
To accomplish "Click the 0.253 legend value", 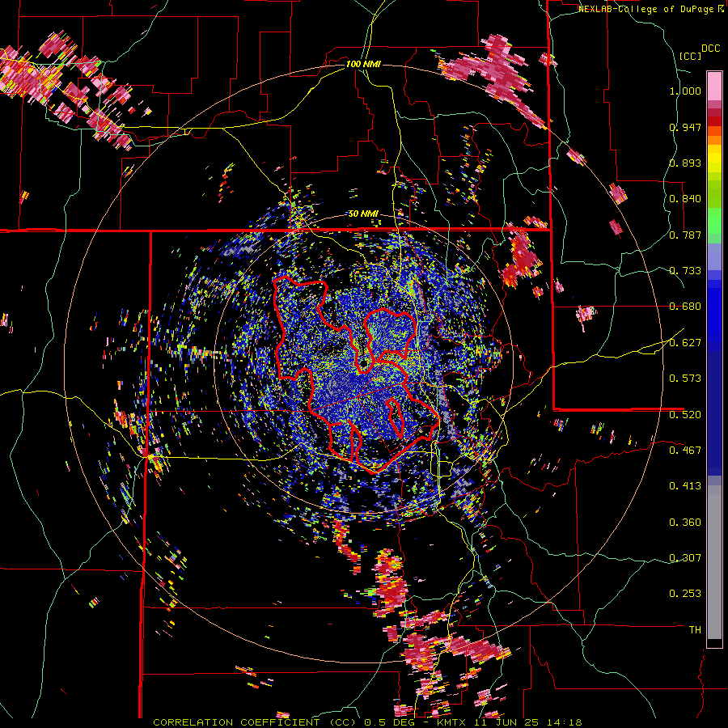I will pyautogui.click(x=685, y=594).
